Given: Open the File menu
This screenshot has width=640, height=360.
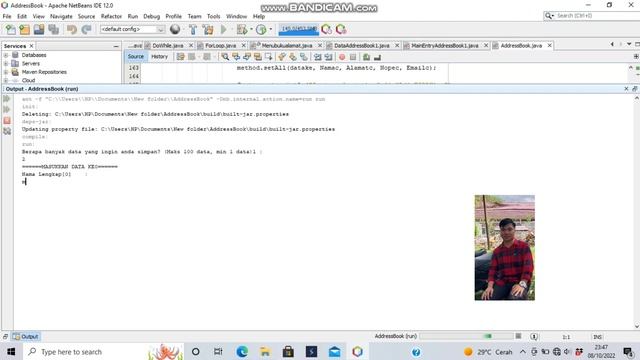Looking at the screenshot, I should point(7,16).
